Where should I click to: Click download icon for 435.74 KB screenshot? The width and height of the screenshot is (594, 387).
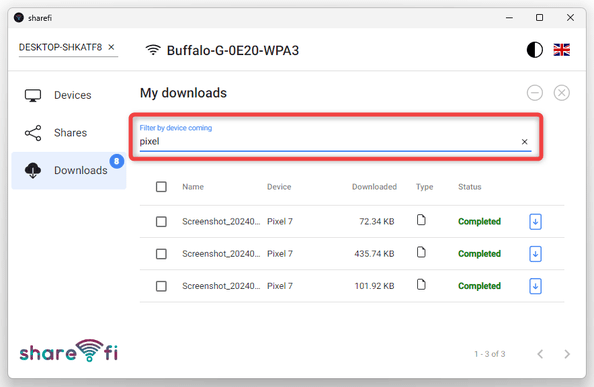tap(535, 254)
